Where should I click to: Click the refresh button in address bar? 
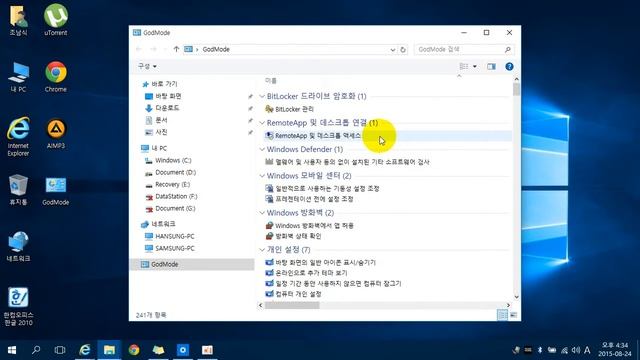[403, 49]
